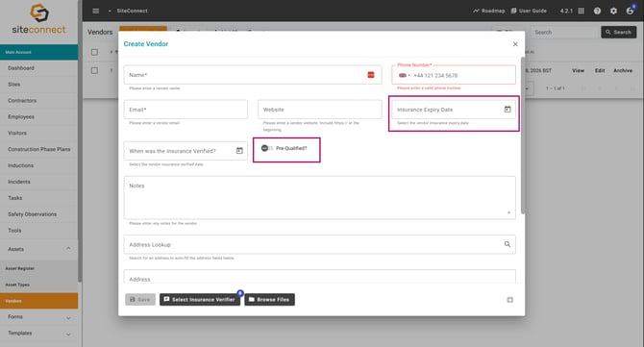Click the Notes text area
Image resolution: width=644 pixels, height=347 pixels.
[x=319, y=197]
